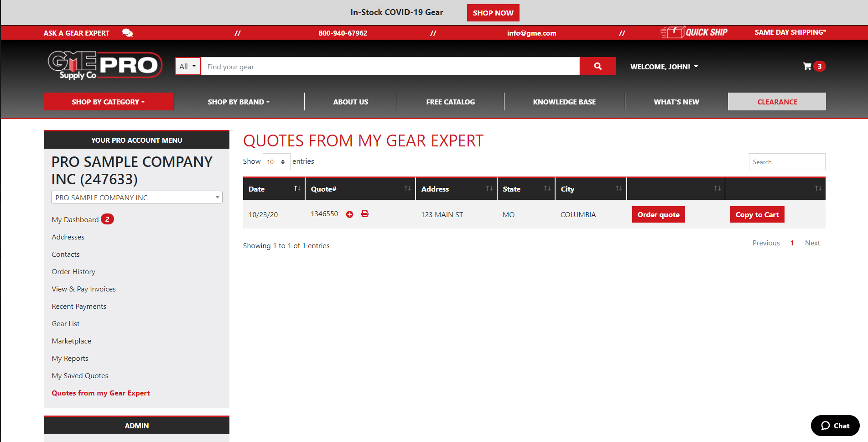Viewport: 868px width, 442px height.
Task: Open the All search category dropdown
Action: (187, 66)
